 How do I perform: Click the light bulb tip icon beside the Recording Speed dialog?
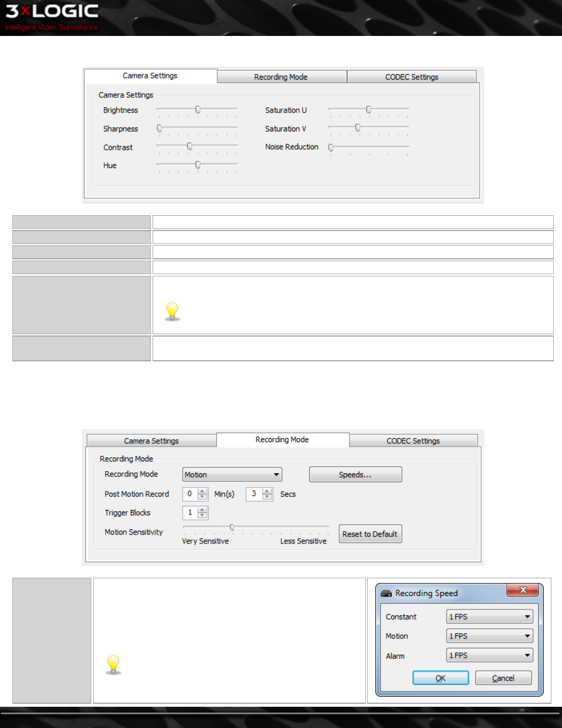click(113, 664)
